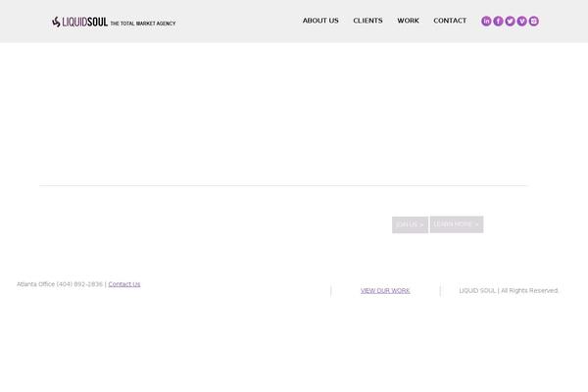Screen dimensions: 588x392
Task: Follow the View Our Work link
Action: [385, 291]
